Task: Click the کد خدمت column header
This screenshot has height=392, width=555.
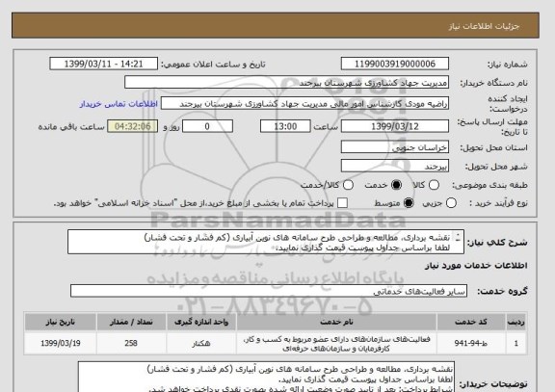Action: click(471, 322)
